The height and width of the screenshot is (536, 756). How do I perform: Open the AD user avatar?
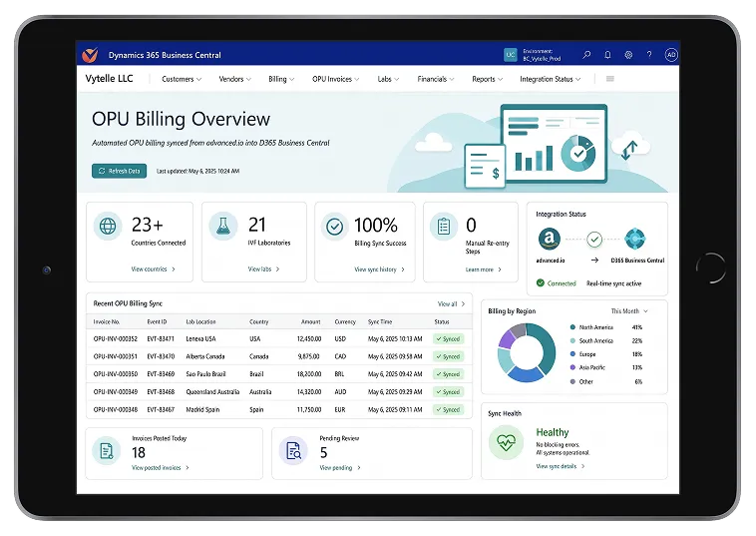point(671,55)
